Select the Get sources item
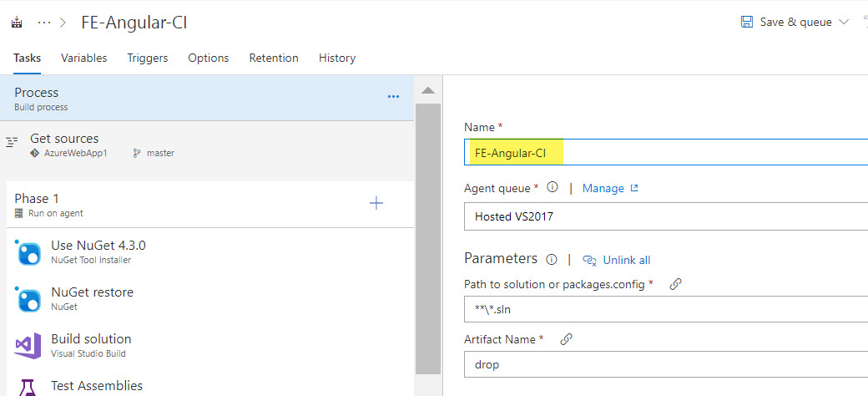The width and height of the screenshot is (868, 396). (64, 139)
